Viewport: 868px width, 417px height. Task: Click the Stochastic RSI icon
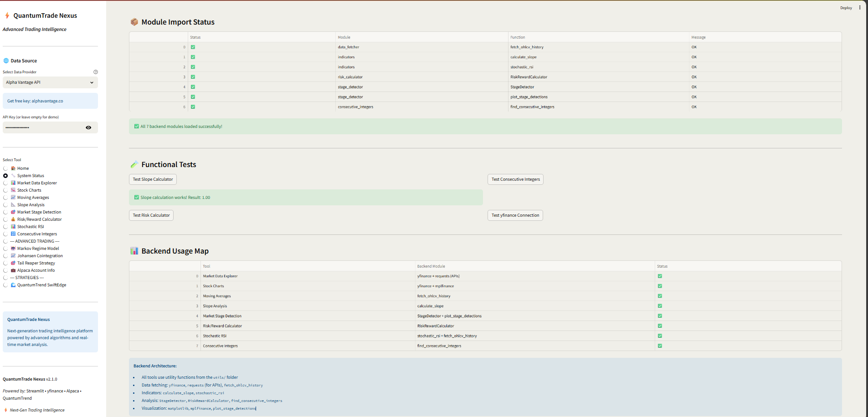[13, 227]
